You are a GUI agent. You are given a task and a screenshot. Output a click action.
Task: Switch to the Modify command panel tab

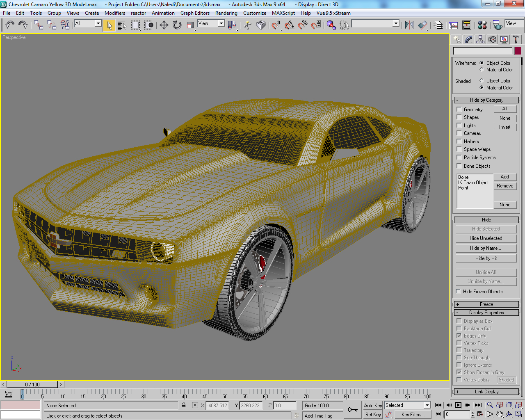[468, 39]
